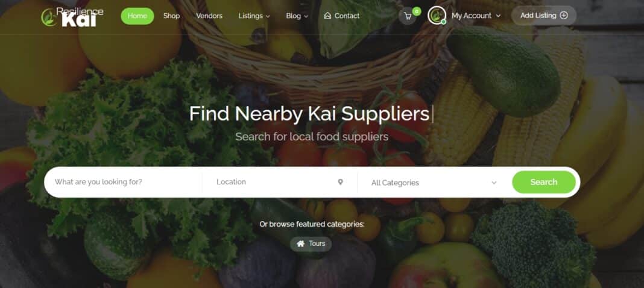The image size is (644, 288).
Task: Click the green Search button
Action: pyautogui.click(x=544, y=182)
